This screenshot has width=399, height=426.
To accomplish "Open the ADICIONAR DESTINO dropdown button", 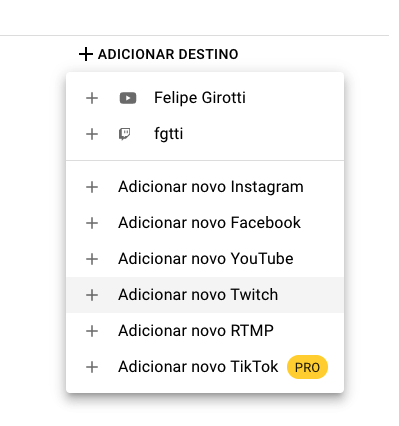I will (x=159, y=54).
